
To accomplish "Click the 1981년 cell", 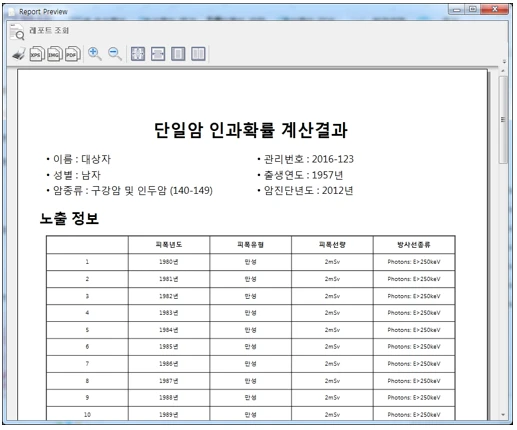I will click(x=169, y=279).
